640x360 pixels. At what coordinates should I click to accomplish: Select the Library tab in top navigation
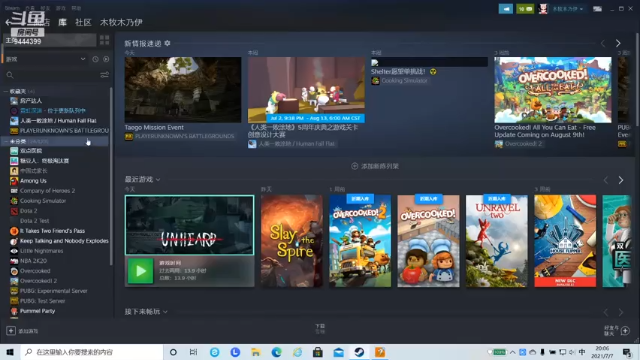[62, 22]
